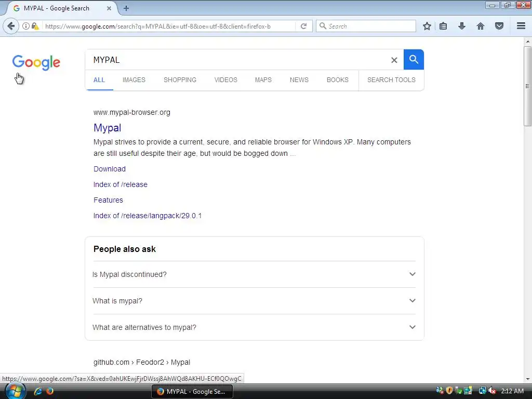The height and width of the screenshot is (399, 532).
Task: Expand 'What is mypal?' question
Action: click(254, 301)
